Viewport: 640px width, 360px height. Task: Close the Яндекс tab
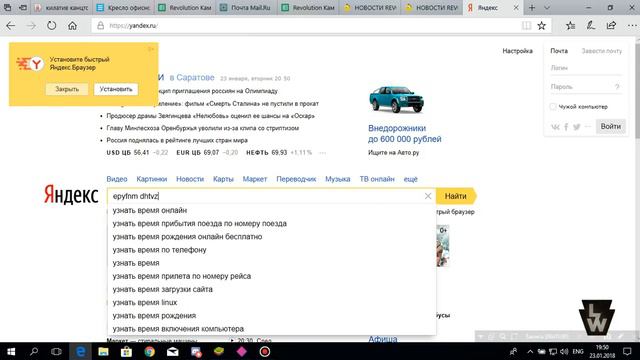tap(516, 7)
